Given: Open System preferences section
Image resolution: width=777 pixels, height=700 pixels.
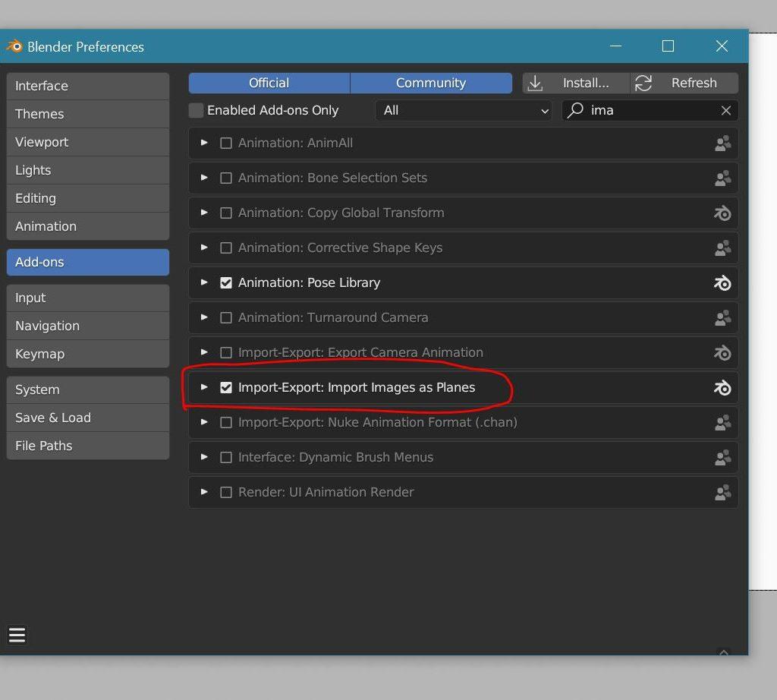Looking at the screenshot, I should pyautogui.click(x=88, y=389).
